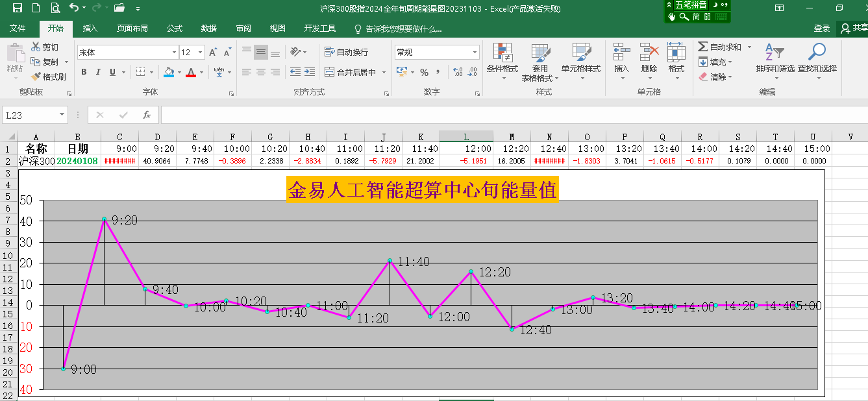Image resolution: width=868 pixels, height=401 pixels.
Task: Switch to the 插入 ribbon tab
Action: pyautogui.click(x=90, y=29)
